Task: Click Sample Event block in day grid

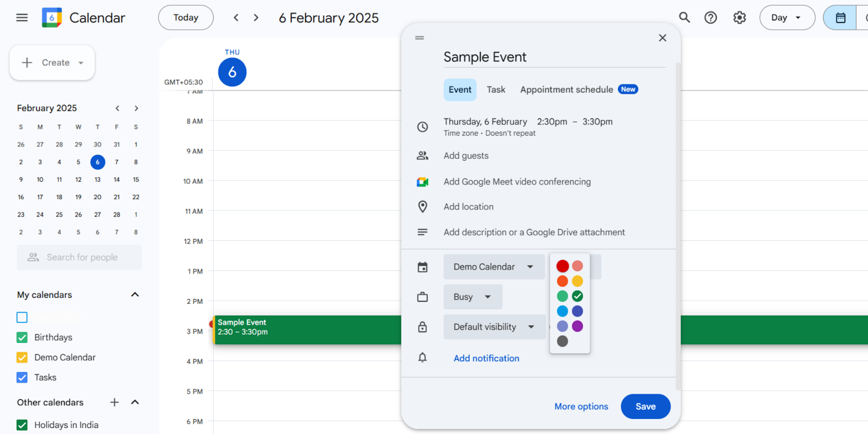Action: pyautogui.click(x=307, y=330)
